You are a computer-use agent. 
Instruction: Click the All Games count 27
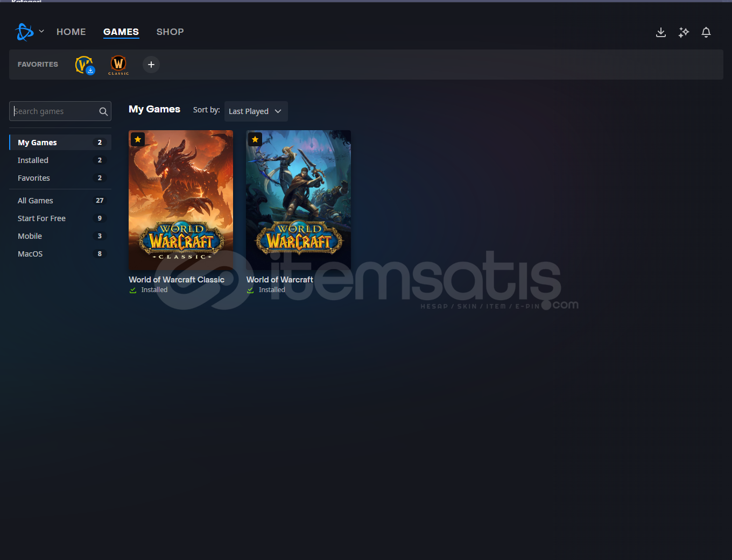tap(100, 201)
